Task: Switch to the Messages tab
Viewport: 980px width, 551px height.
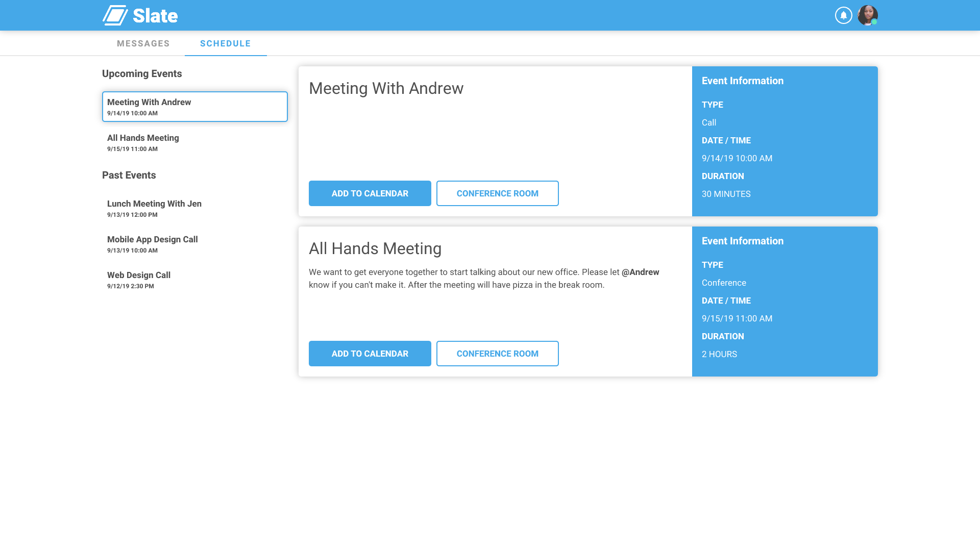Action: pyautogui.click(x=143, y=43)
